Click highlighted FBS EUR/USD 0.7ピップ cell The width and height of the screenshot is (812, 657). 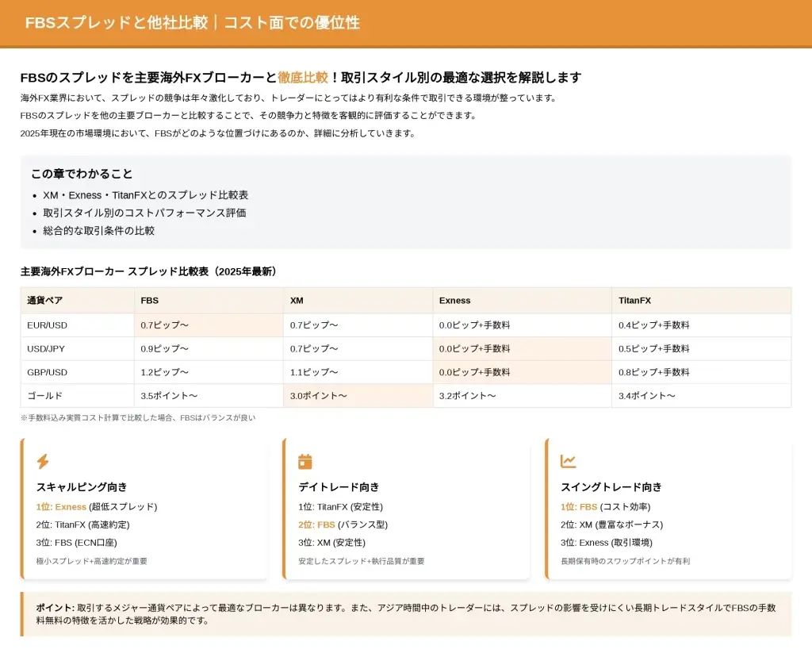pyautogui.click(x=164, y=325)
